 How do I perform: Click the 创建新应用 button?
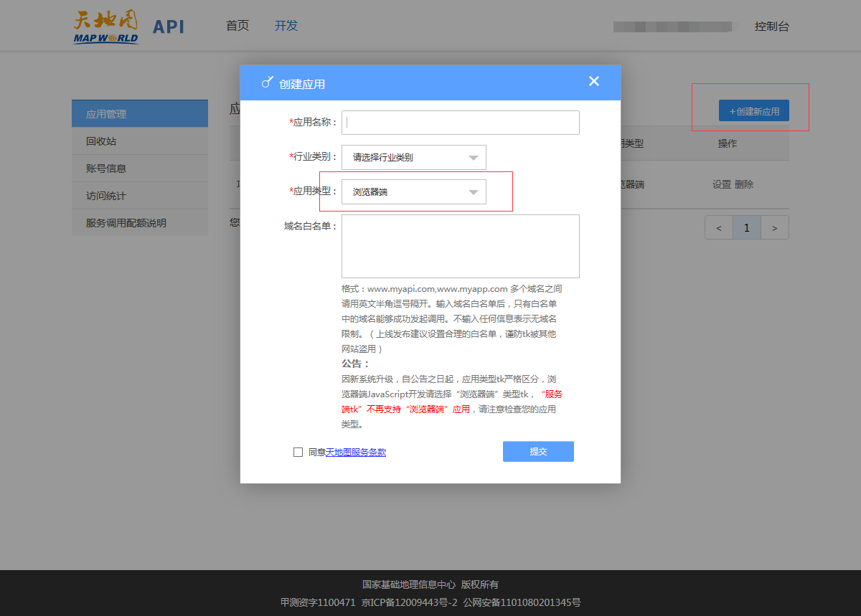click(753, 110)
